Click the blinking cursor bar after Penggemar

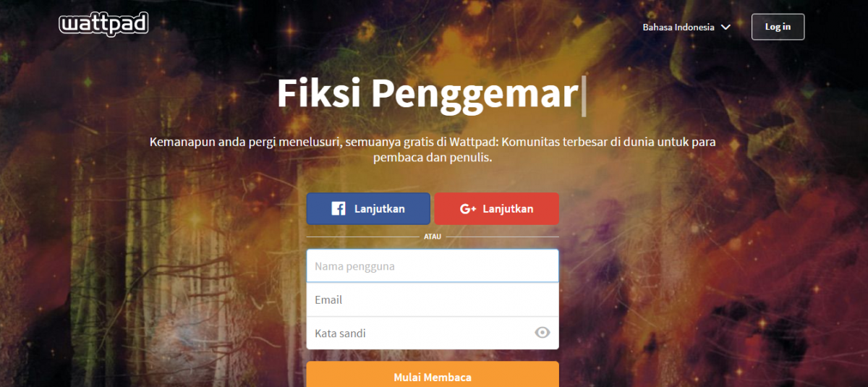coord(584,95)
